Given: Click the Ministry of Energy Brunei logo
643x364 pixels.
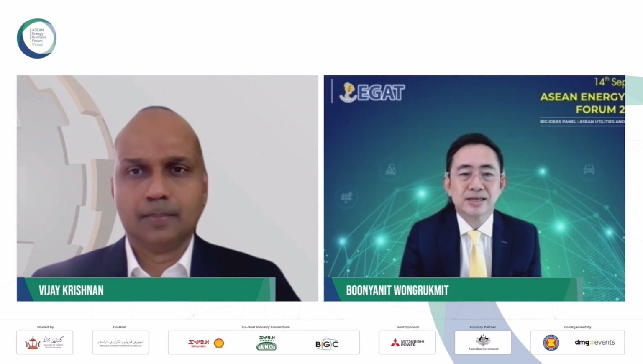Looking at the screenshot, I should coord(44,343).
